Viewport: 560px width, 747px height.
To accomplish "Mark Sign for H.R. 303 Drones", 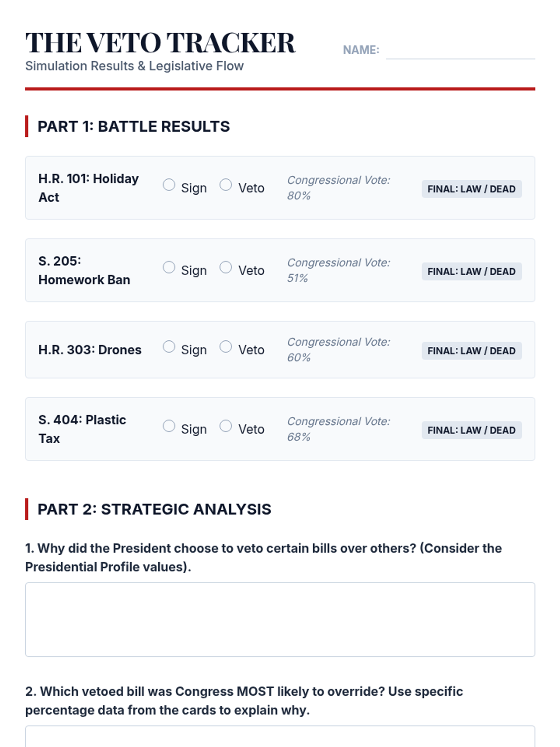I will (x=169, y=346).
